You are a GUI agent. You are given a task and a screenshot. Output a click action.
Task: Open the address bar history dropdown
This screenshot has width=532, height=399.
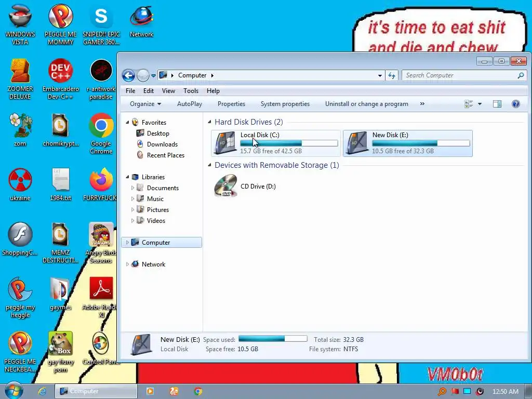(380, 75)
